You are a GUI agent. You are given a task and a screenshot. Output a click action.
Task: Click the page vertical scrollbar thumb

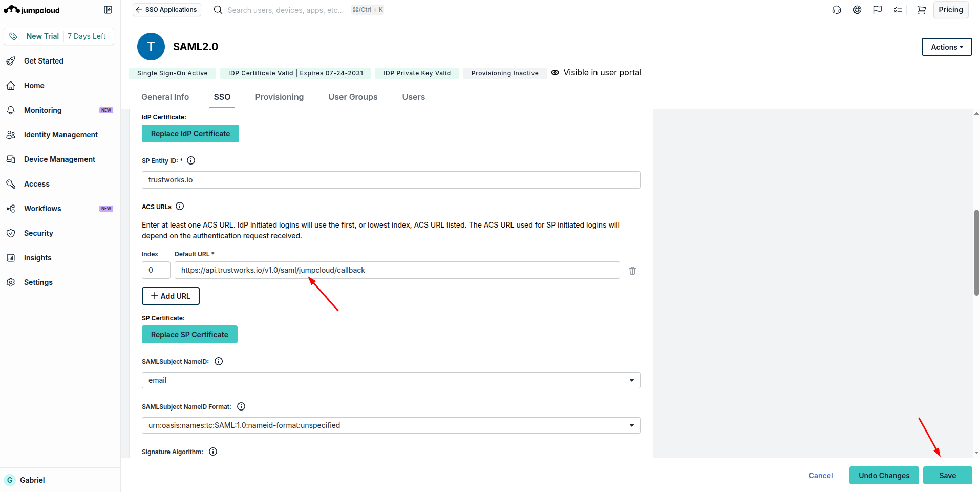[976, 253]
